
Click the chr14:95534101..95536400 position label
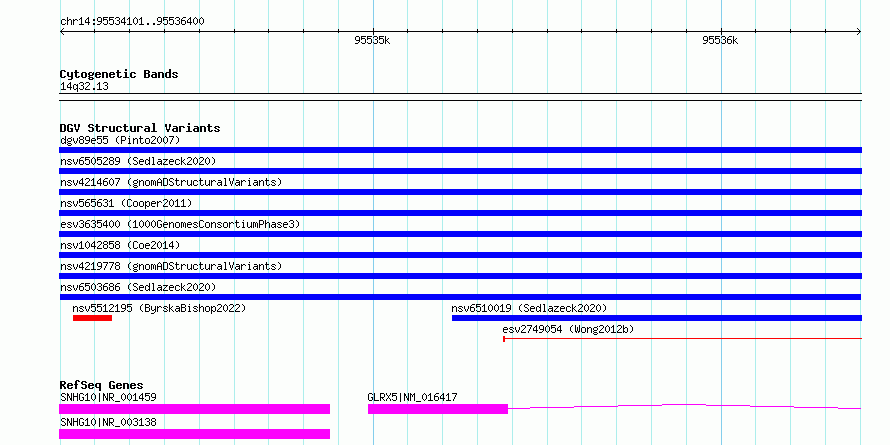132,22
